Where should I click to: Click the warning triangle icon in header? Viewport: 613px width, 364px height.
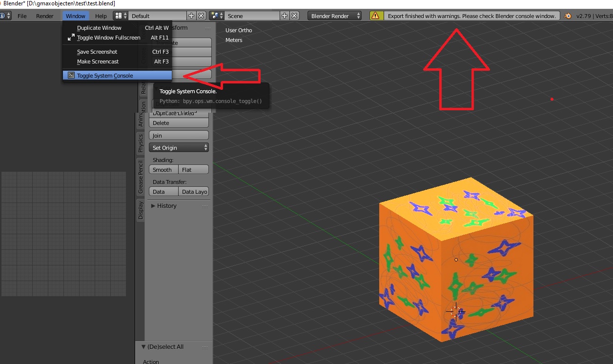tap(375, 16)
